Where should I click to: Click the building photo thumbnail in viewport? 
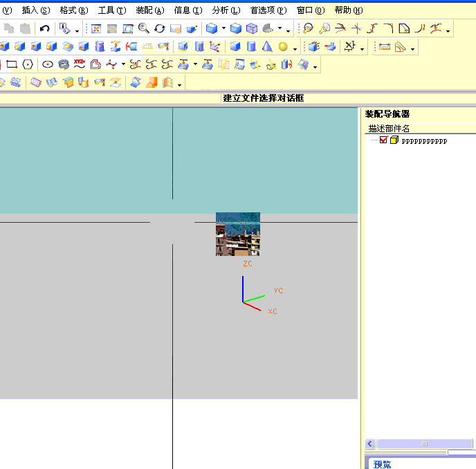click(238, 234)
